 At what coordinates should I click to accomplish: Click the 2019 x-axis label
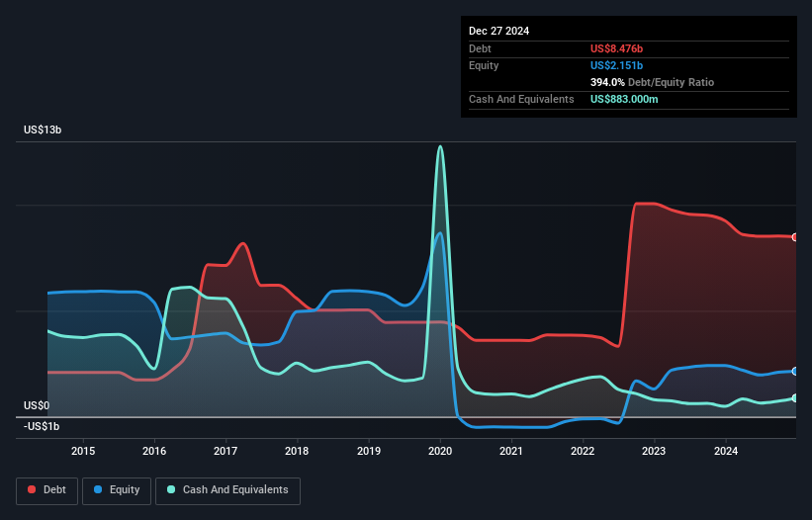pyautogui.click(x=369, y=451)
